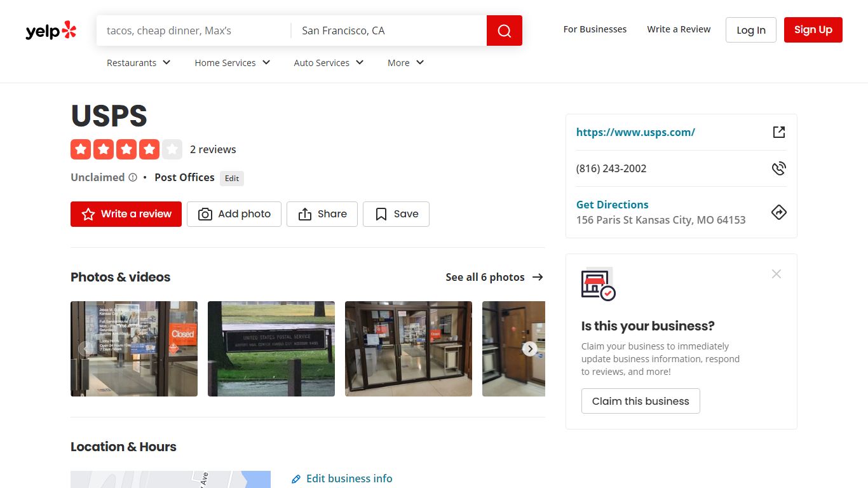Viewport: 868px width, 488px height.
Task: Click Claim this business button
Action: (x=641, y=401)
